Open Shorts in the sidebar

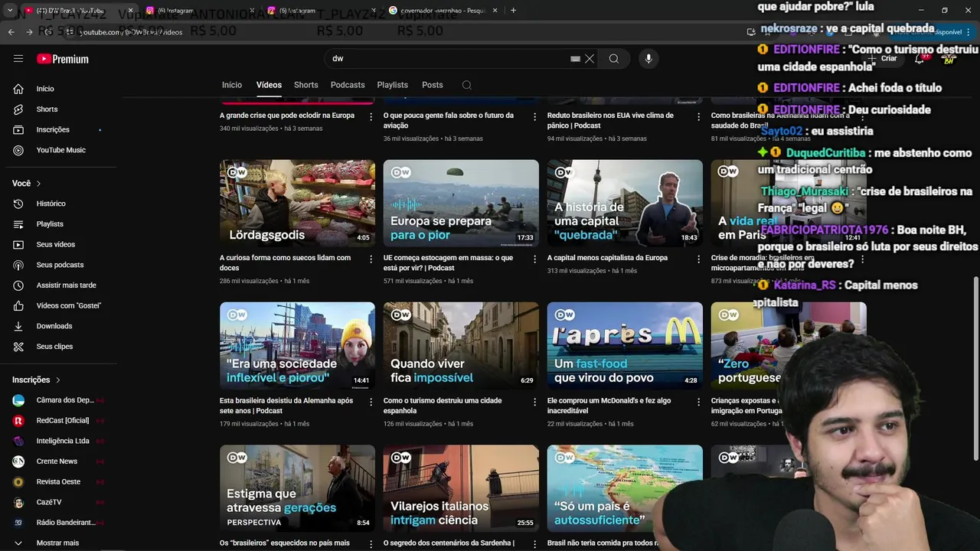[47, 109]
